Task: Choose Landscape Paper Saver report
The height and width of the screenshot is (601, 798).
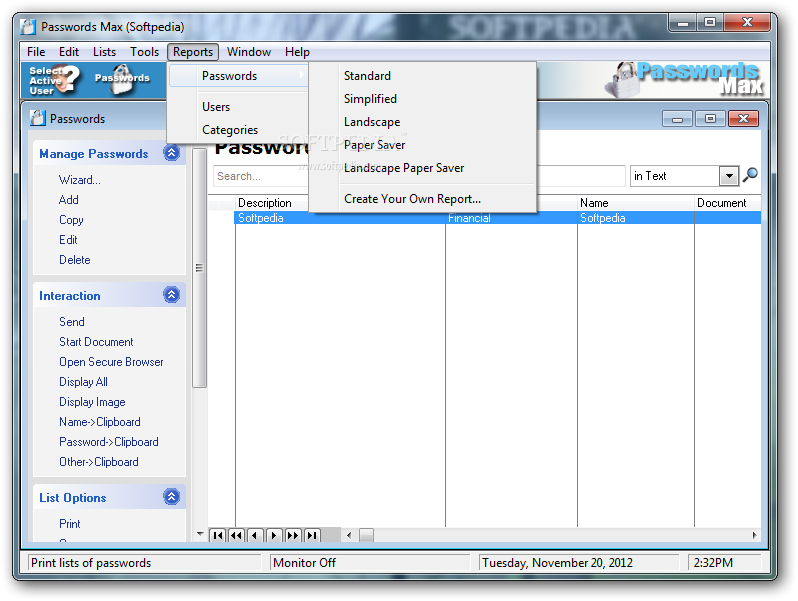Action: coord(423,168)
